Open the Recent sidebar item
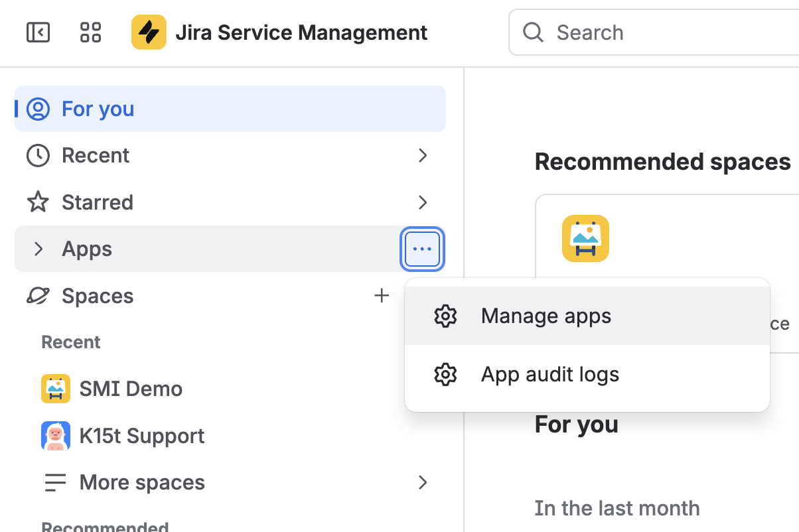799x532 pixels. [x=230, y=155]
